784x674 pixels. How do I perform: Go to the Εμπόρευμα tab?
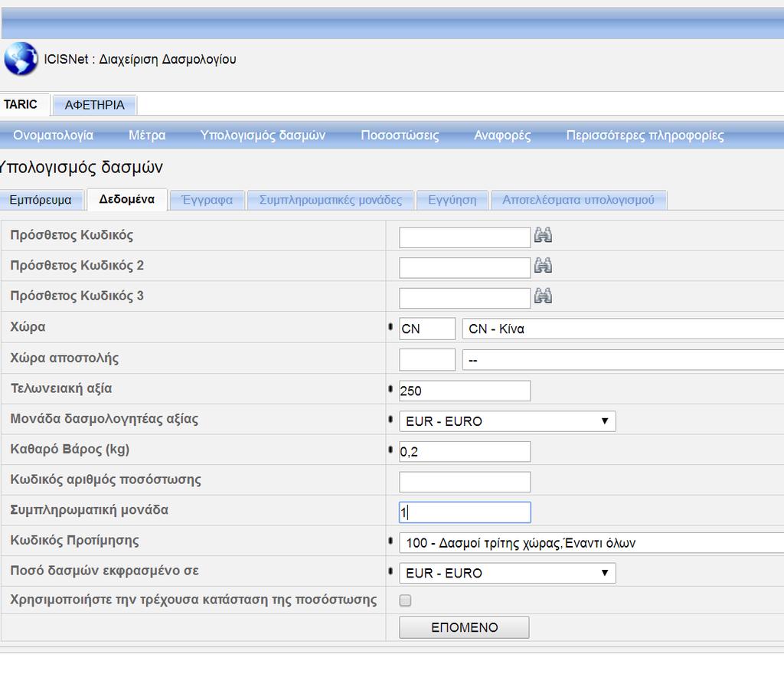41,200
